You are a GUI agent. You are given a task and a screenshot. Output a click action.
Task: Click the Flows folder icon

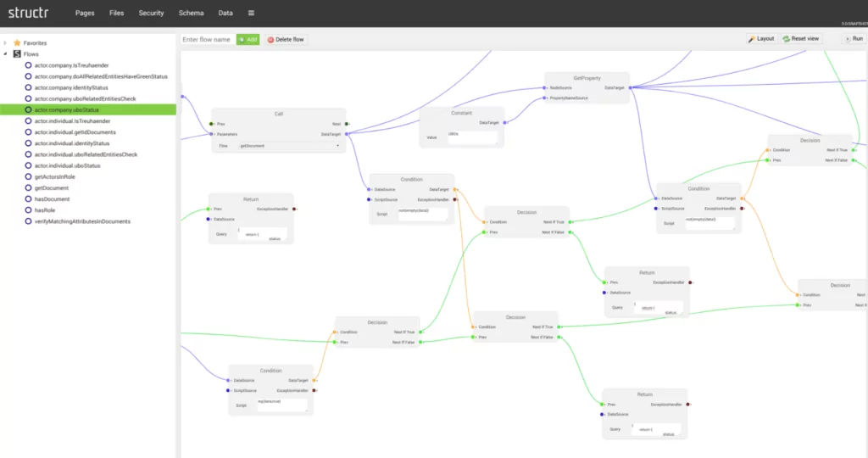pyautogui.click(x=17, y=53)
